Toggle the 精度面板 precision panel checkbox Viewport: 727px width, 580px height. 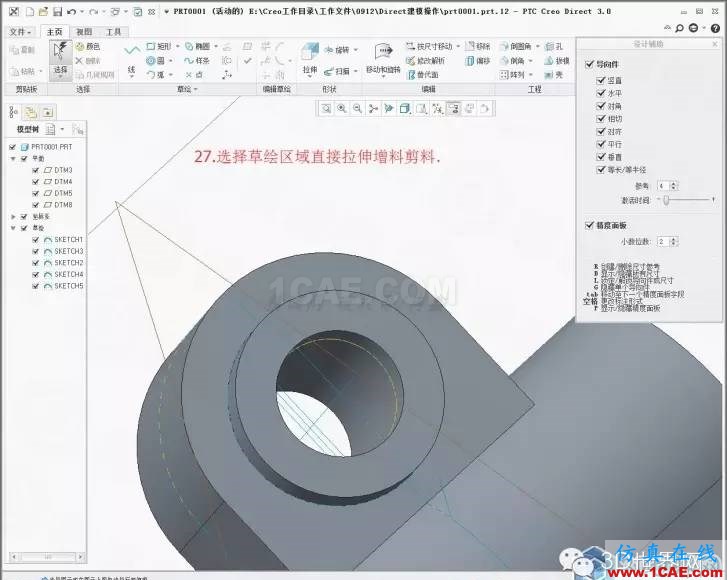(590, 225)
